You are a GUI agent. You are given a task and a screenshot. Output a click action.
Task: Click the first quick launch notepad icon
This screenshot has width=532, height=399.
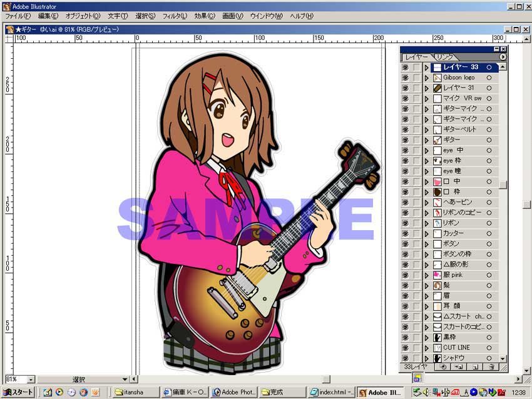point(48,392)
